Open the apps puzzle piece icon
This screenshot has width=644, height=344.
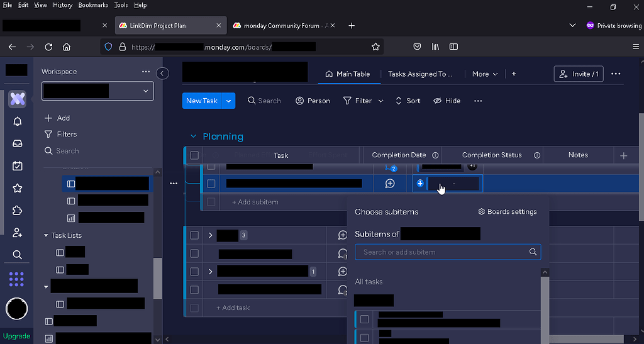18,211
